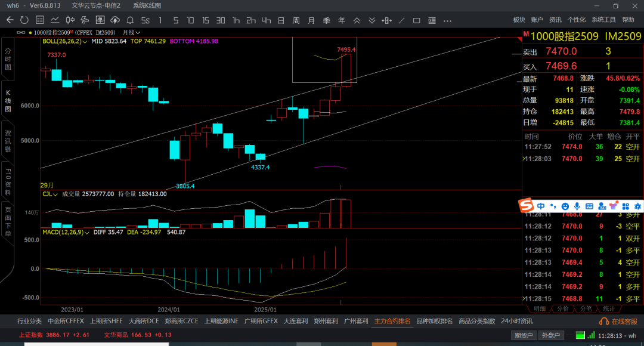Switch to the 中金所CFFEX tab

pos(66,321)
